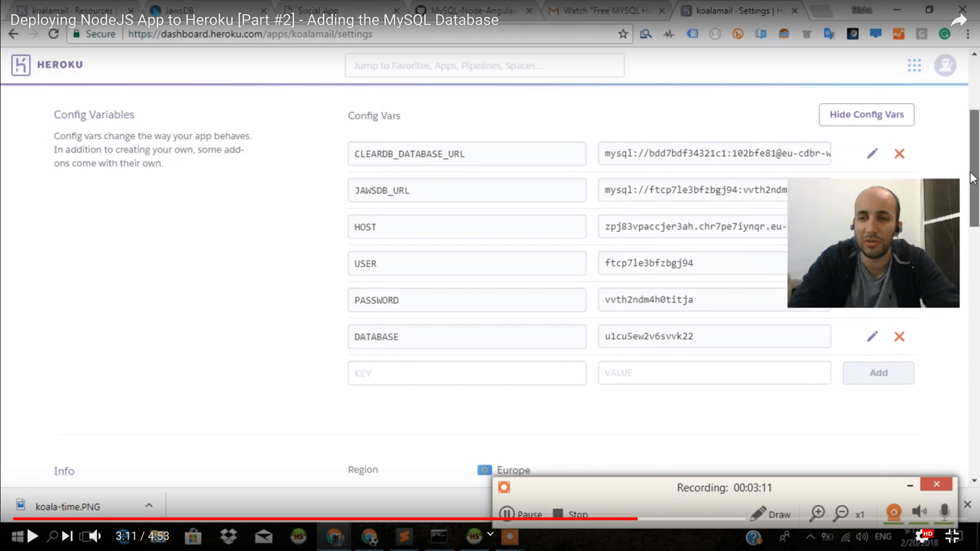The height and width of the screenshot is (551, 980).
Task: Click the ENG language indicator
Action: coord(883,536)
